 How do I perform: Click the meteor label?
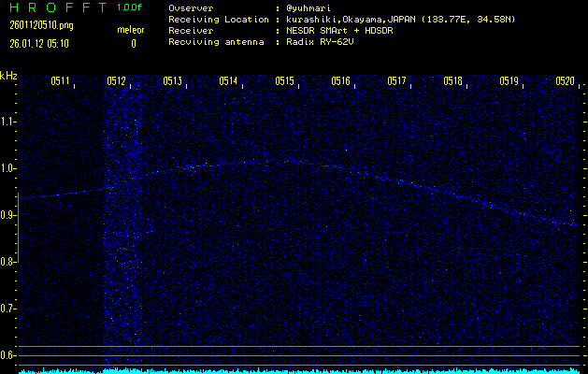(x=130, y=30)
